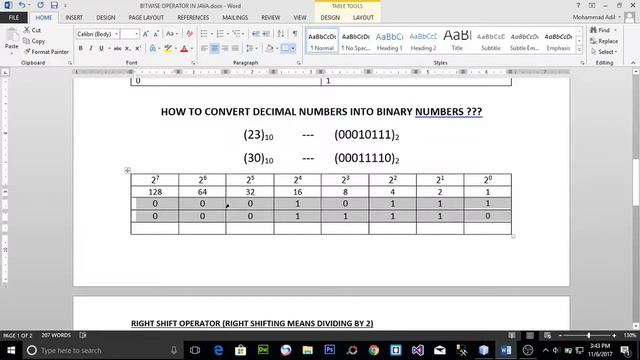This screenshot has height=360, width=640.
Task: Apply the No Spacing style
Action: [x=356, y=41]
